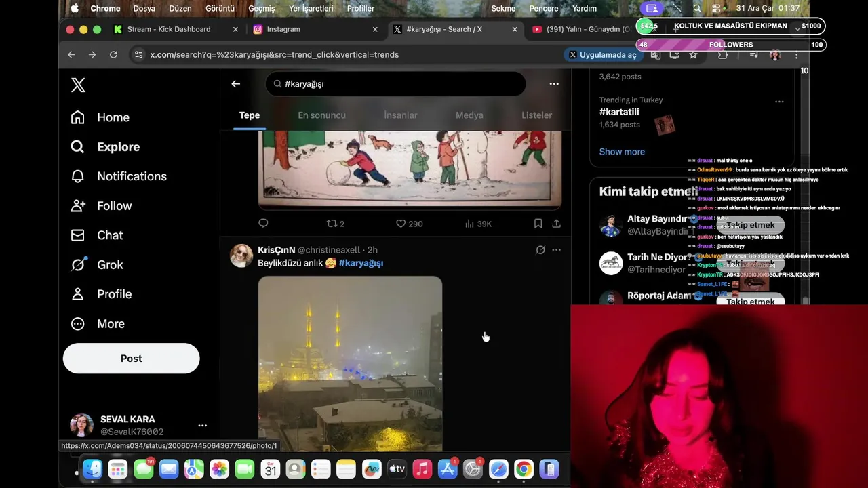
Task: Bookmark the snowman picture tweet
Action: (x=538, y=223)
